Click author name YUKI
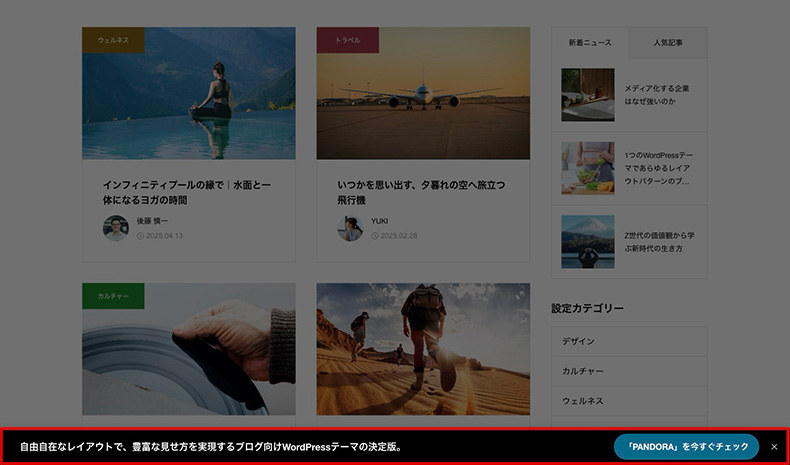This screenshot has height=465, width=790. (x=380, y=221)
